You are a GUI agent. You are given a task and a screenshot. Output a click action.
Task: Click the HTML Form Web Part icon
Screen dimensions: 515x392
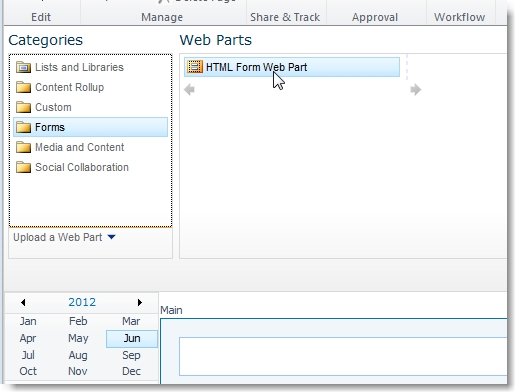(195, 67)
